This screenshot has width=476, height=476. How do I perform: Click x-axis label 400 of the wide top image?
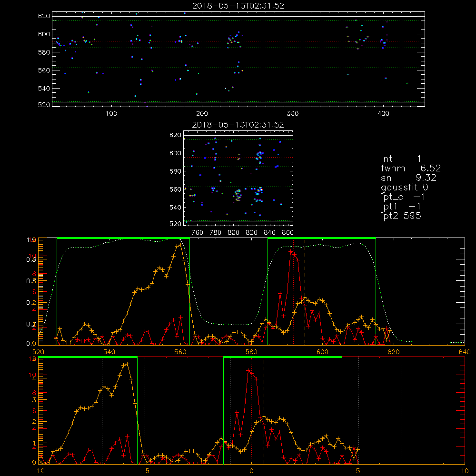pos(383,114)
